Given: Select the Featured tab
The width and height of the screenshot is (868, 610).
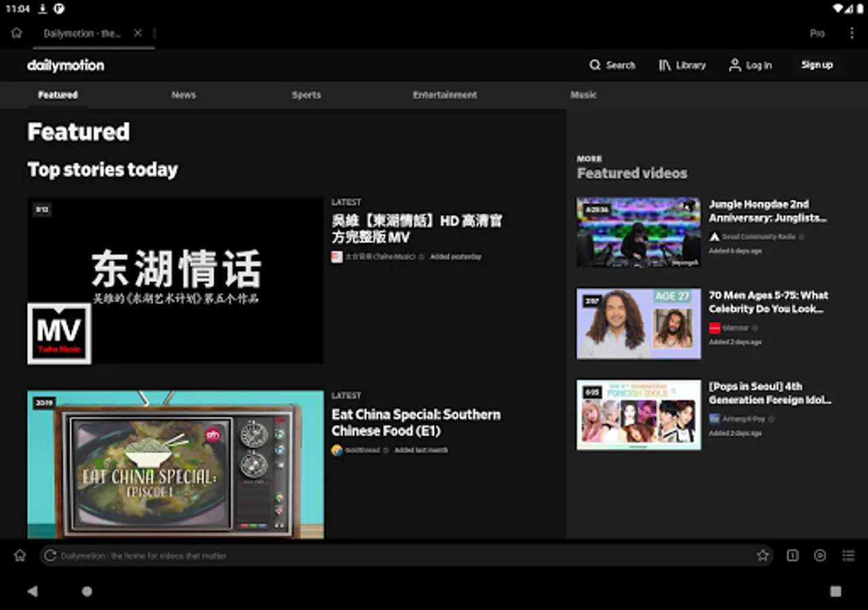Looking at the screenshot, I should click(58, 95).
